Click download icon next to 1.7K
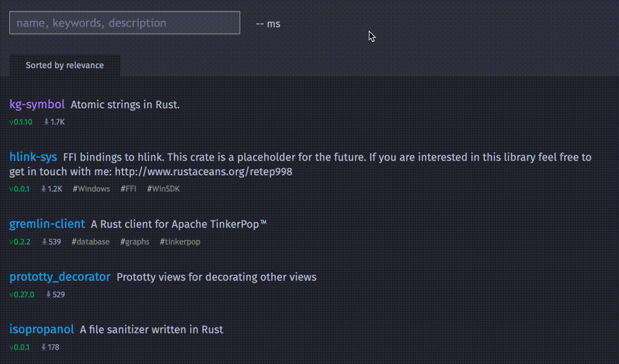 click(x=46, y=122)
